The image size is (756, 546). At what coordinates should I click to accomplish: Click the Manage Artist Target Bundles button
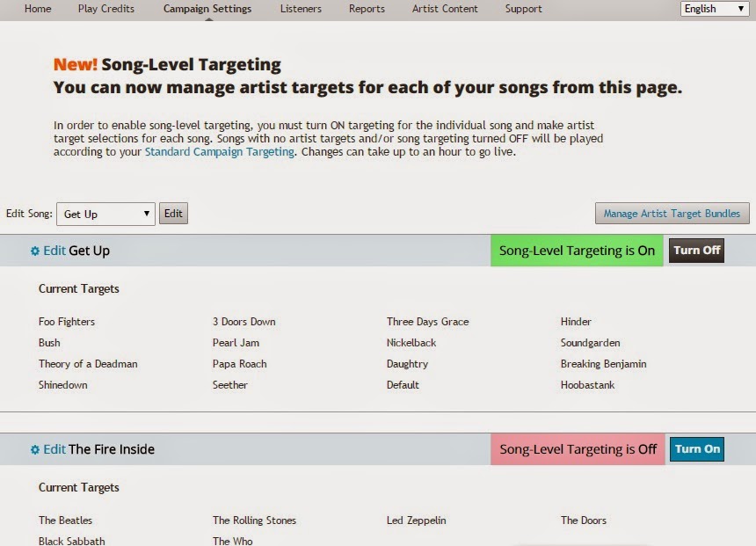(672, 213)
